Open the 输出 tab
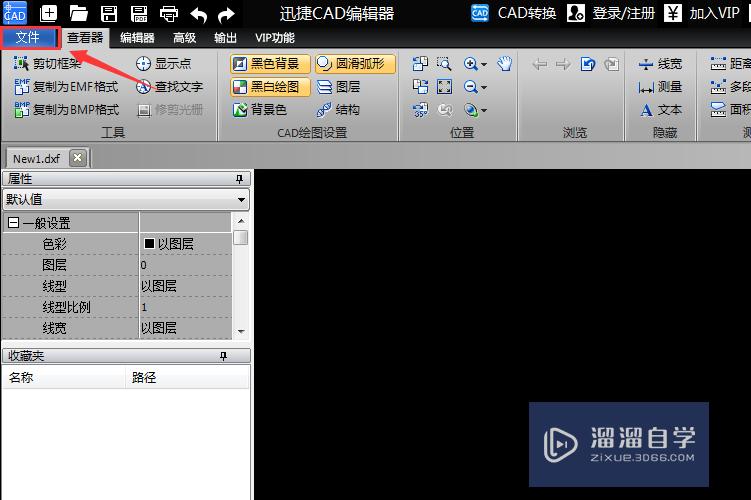Screen dimensions: 751x500 (x=225, y=38)
